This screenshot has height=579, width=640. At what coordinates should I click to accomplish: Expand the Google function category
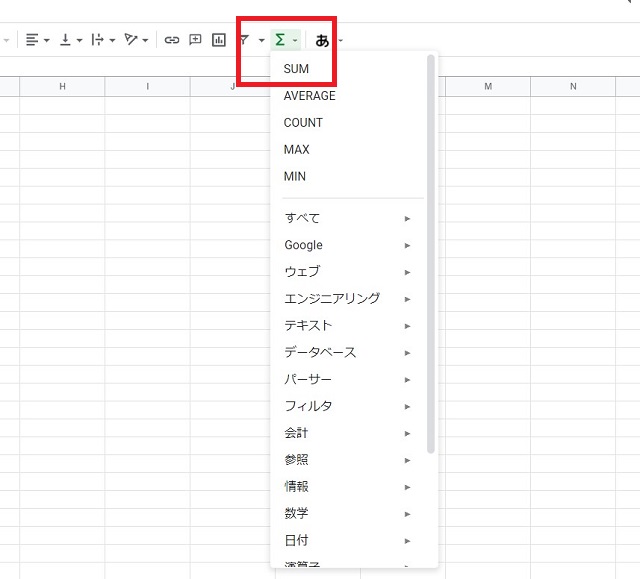coord(349,245)
